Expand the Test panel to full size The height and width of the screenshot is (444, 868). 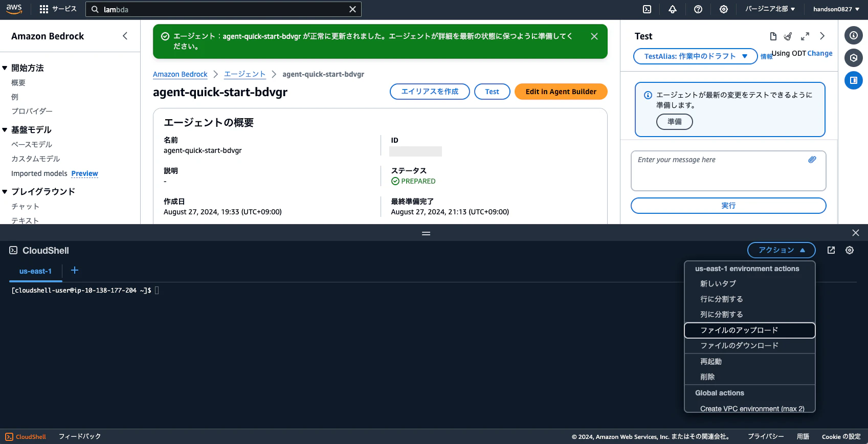(x=805, y=36)
